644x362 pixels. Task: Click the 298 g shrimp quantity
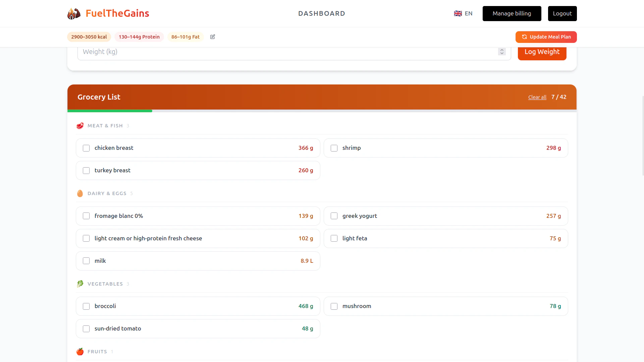(553, 148)
